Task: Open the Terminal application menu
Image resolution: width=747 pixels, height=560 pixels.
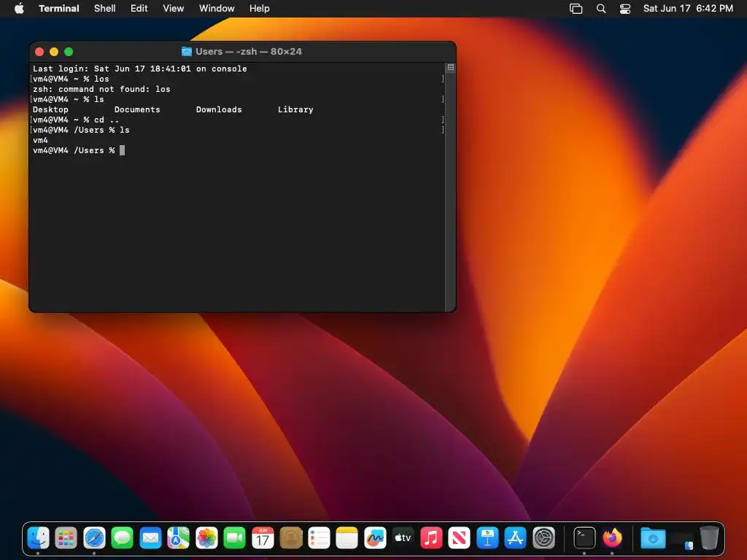Action: tap(59, 8)
